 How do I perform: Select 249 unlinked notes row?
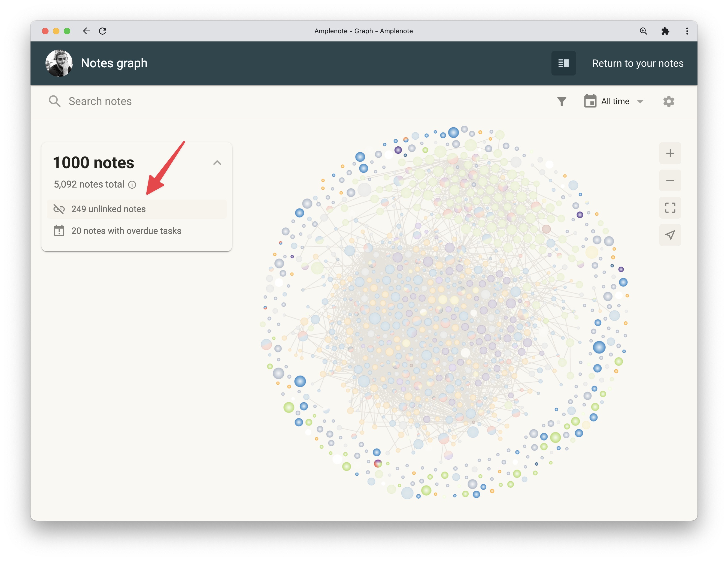pos(137,209)
